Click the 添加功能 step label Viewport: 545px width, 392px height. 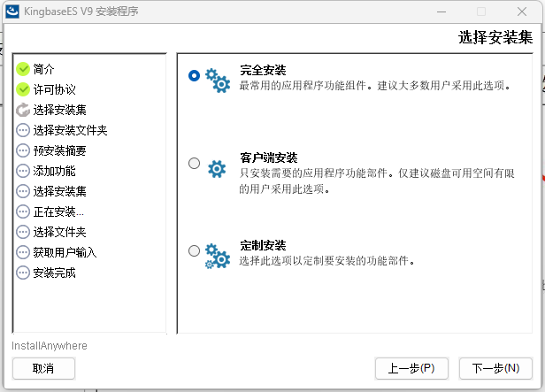click(55, 171)
